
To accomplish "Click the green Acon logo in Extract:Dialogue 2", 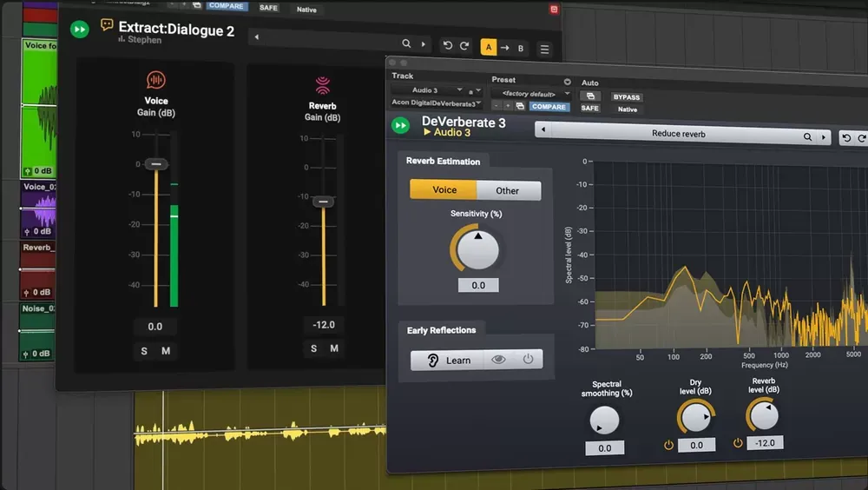I will [x=80, y=30].
